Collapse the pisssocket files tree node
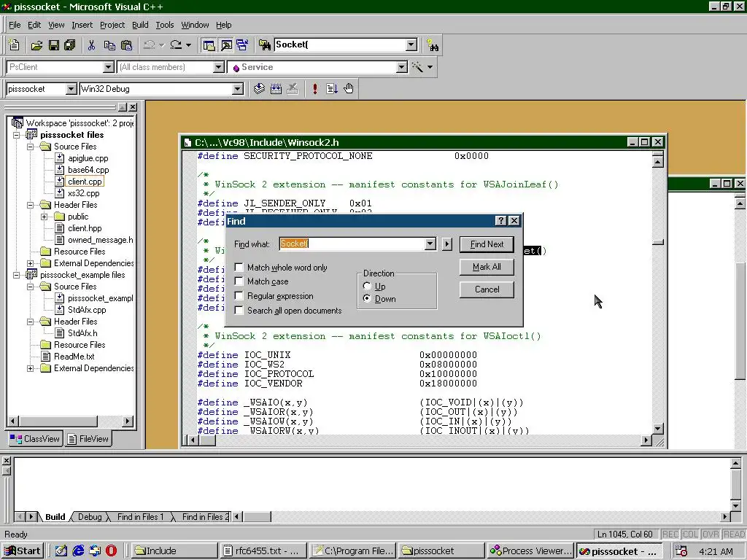The image size is (747, 560). click(17, 135)
